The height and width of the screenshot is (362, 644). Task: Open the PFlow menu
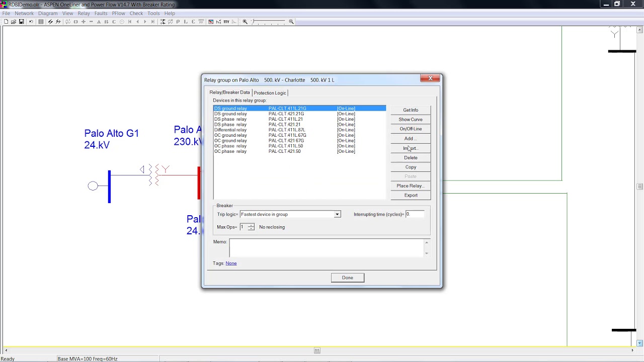click(x=118, y=14)
